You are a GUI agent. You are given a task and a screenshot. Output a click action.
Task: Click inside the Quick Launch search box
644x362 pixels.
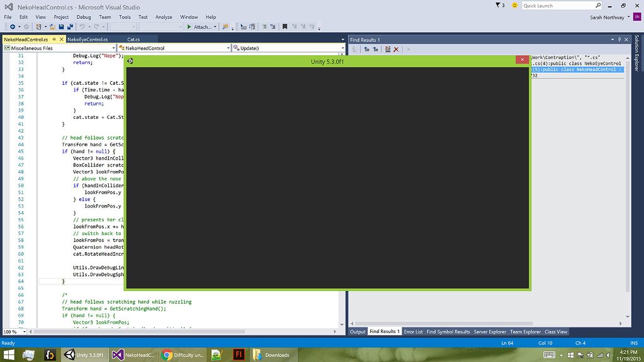557,5
